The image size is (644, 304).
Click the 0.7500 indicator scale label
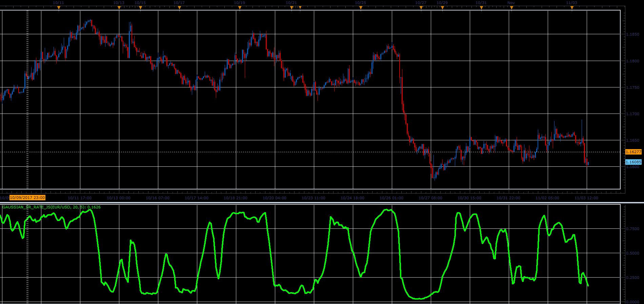632,229
